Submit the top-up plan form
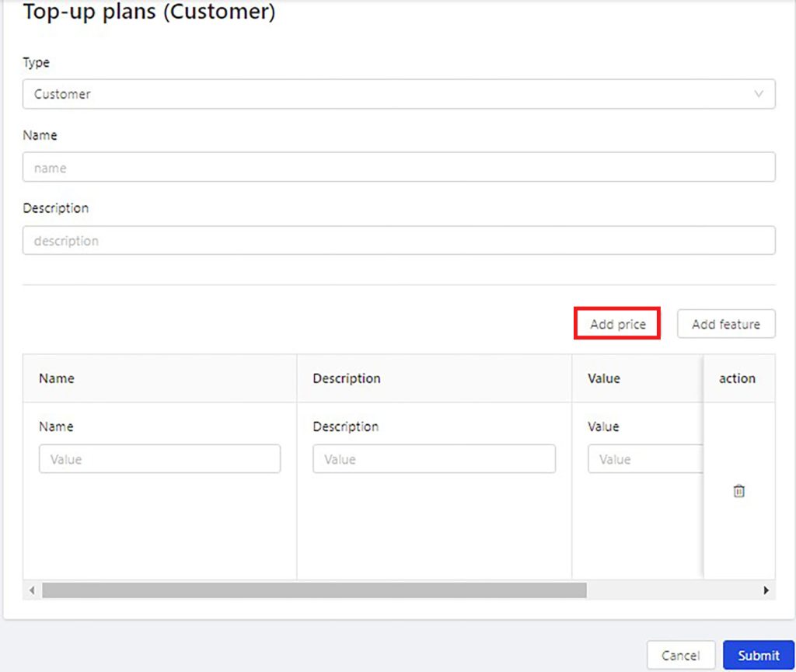 (759, 655)
